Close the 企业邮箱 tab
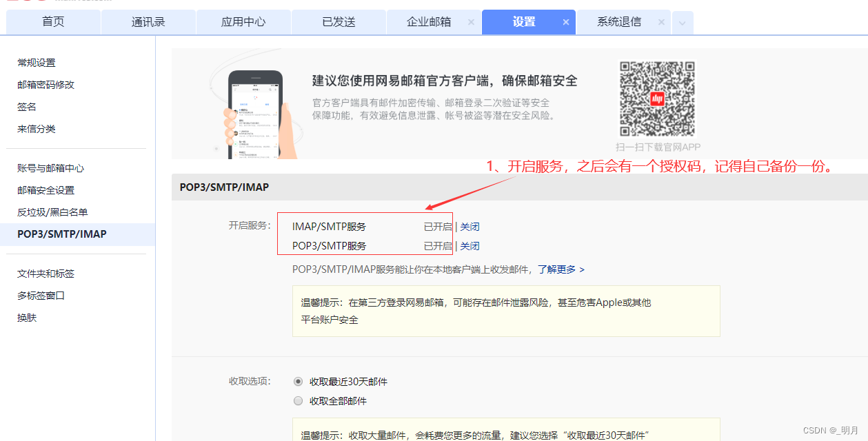 point(471,22)
